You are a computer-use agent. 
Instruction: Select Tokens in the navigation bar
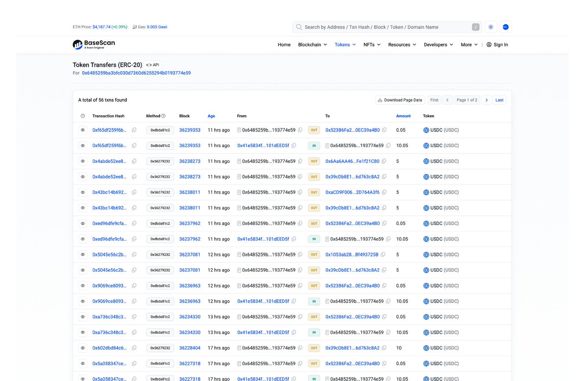pyautogui.click(x=344, y=44)
